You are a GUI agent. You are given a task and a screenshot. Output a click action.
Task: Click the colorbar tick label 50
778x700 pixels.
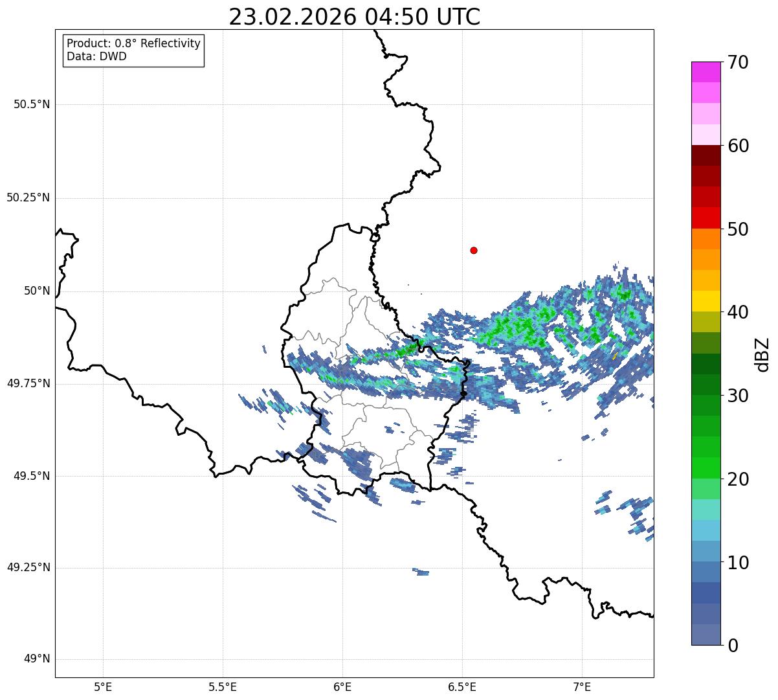click(738, 229)
